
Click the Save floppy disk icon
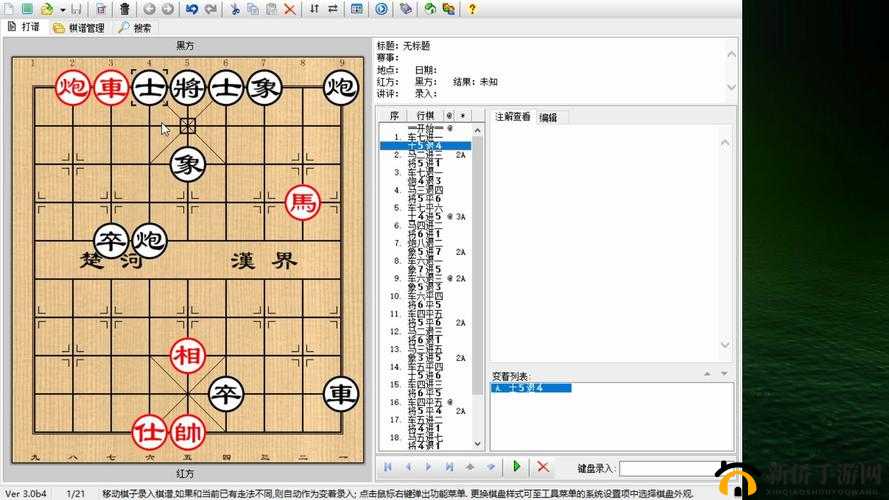pos(77,9)
